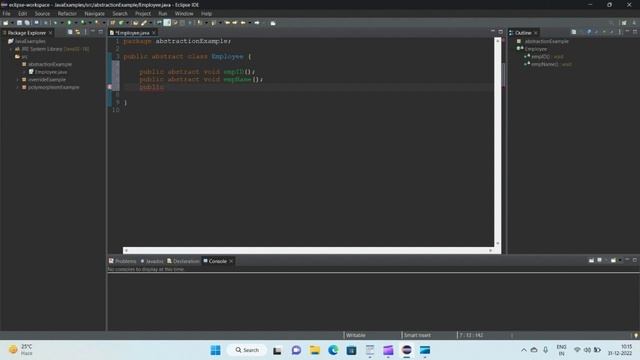Click the Save All toolbar icon
Viewport: 640px width, 360px height.
[x=27, y=23]
